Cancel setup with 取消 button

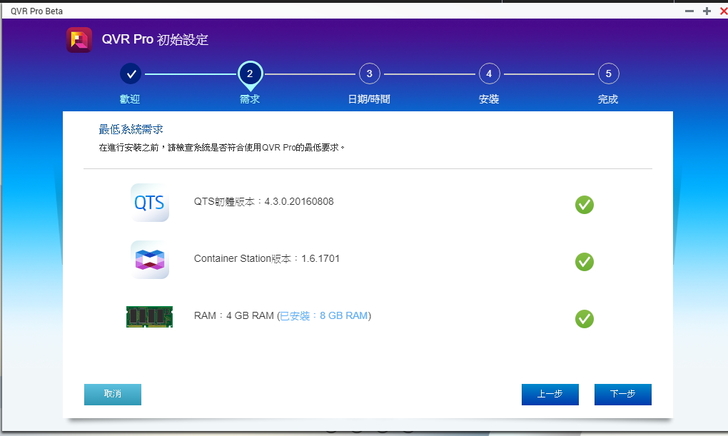click(112, 394)
